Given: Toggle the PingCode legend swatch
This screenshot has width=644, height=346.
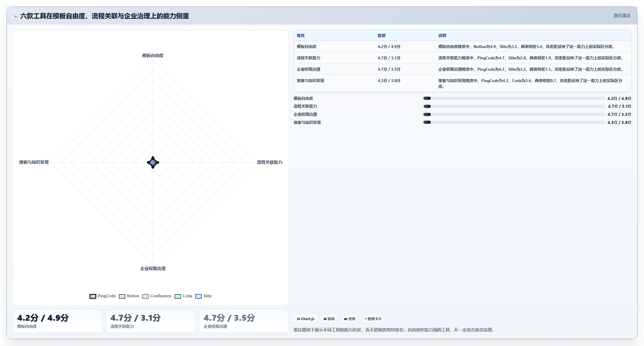Looking at the screenshot, I should click(x=93, y=296).
